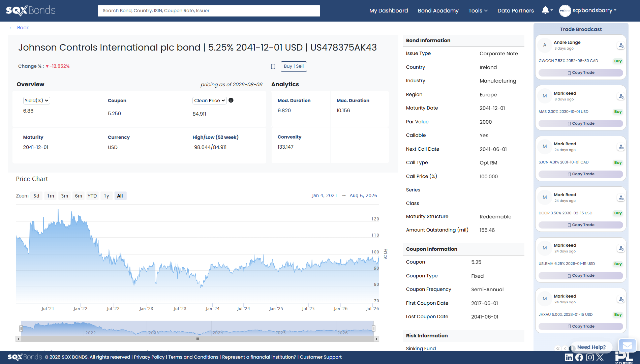Click the footer SQX Bonds logo

(x=25, y=357)
